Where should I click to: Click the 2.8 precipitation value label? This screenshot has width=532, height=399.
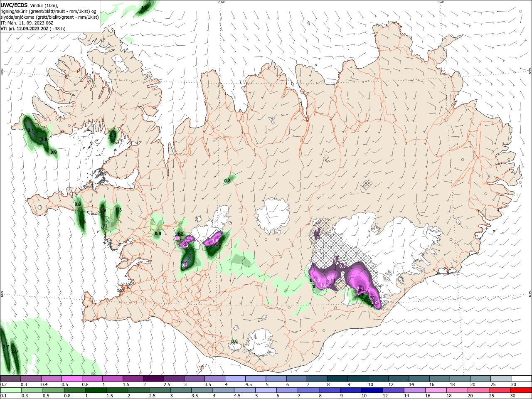coord(44,140)
